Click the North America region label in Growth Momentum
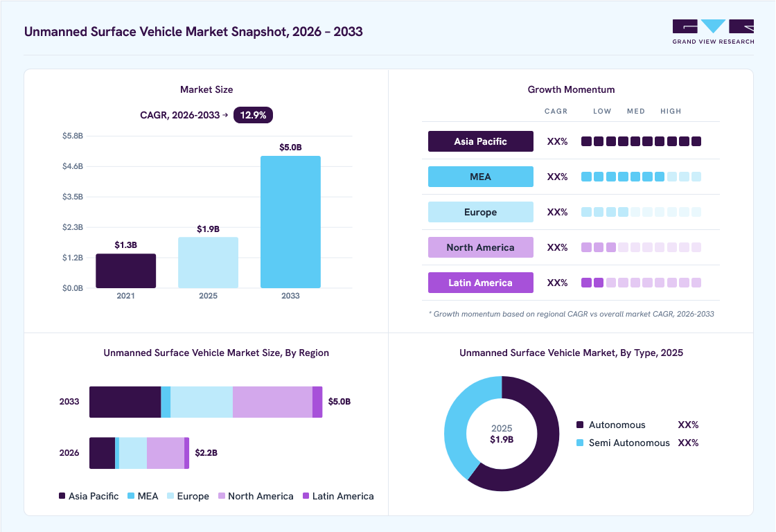The height and width of the screenshot is (532, 776). [x=481, y=247]
